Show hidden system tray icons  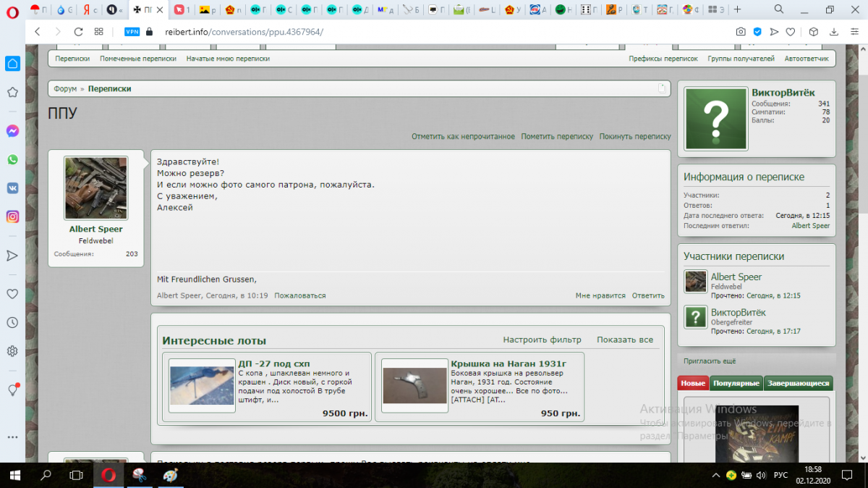(715, 476)
